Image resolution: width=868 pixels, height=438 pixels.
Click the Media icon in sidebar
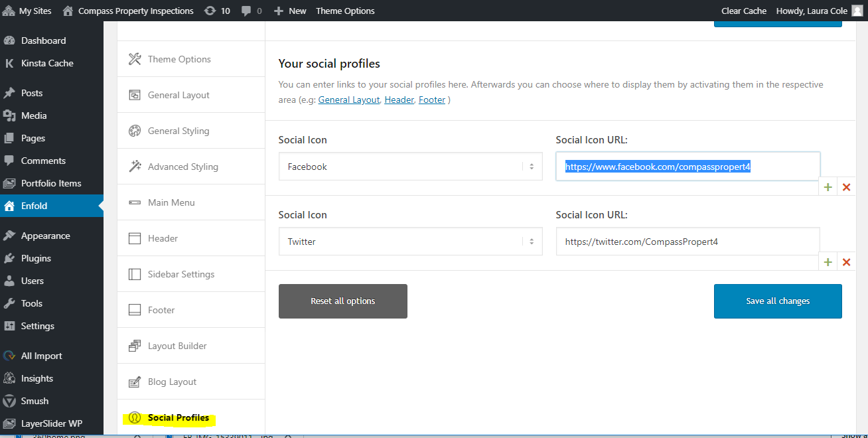[9, 115]
